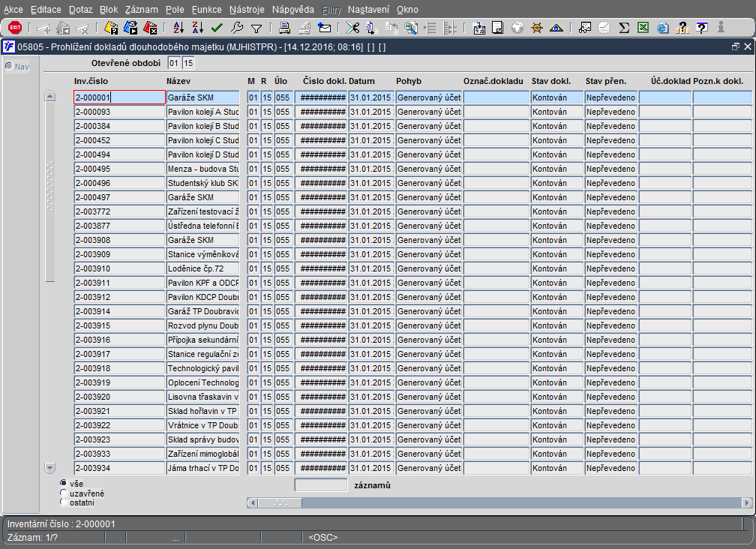The height and width of the screenshot is (549, 756).
Task: Click the horizontal scrollbar thumb
Action: (280, 502)
